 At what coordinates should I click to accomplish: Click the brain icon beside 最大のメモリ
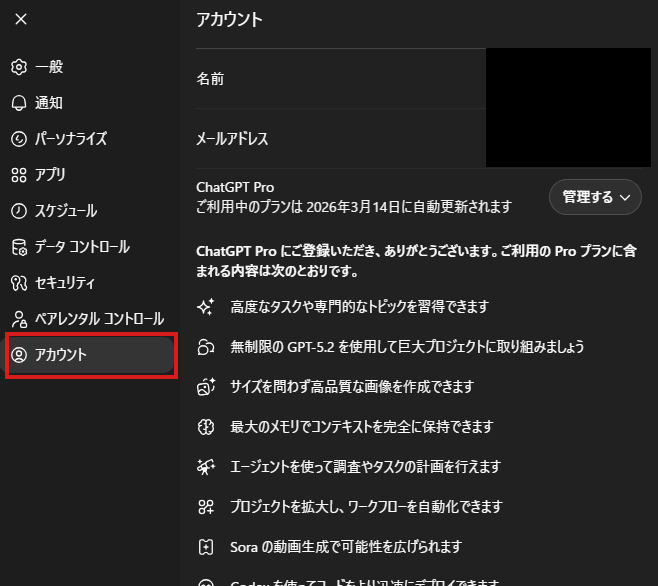[206, 426]
